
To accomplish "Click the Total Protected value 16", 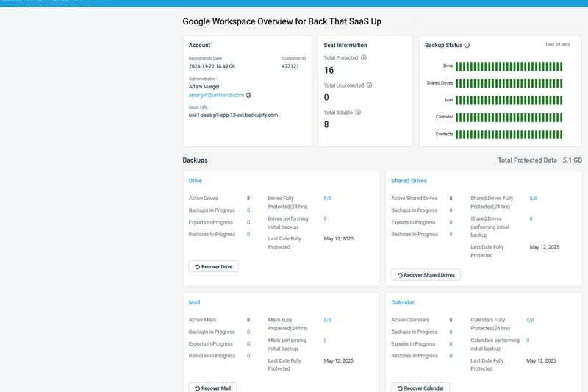I will coord(329,70).
